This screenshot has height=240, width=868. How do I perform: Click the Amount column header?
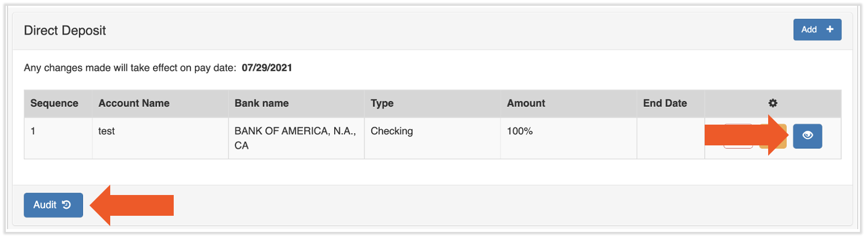click(526, 103)
